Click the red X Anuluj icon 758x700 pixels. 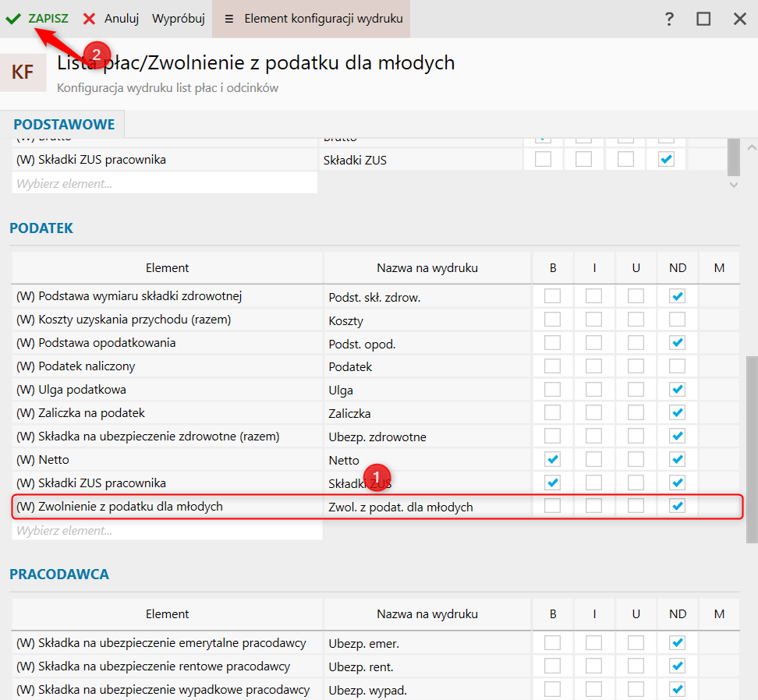(x=89, y=19)
